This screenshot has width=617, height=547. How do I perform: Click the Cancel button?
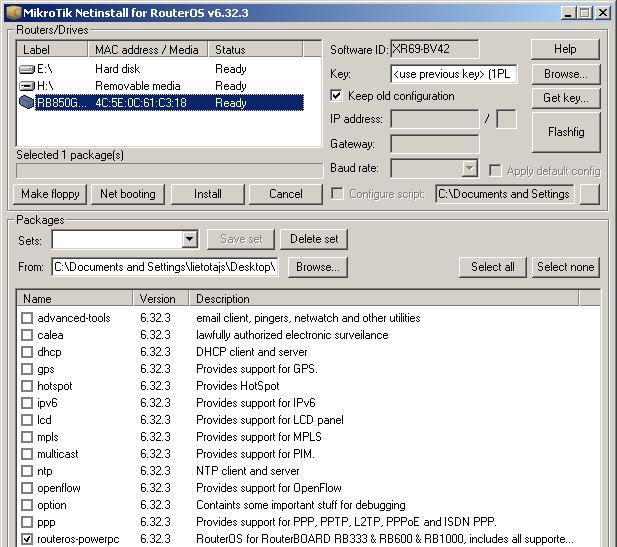click(x=286, y=194)
